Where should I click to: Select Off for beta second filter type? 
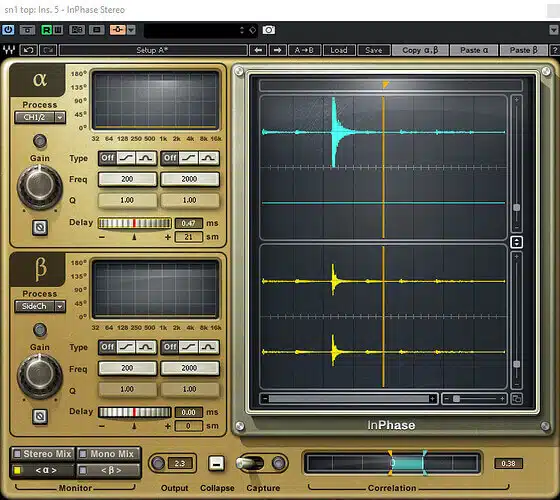click(170, 347)
